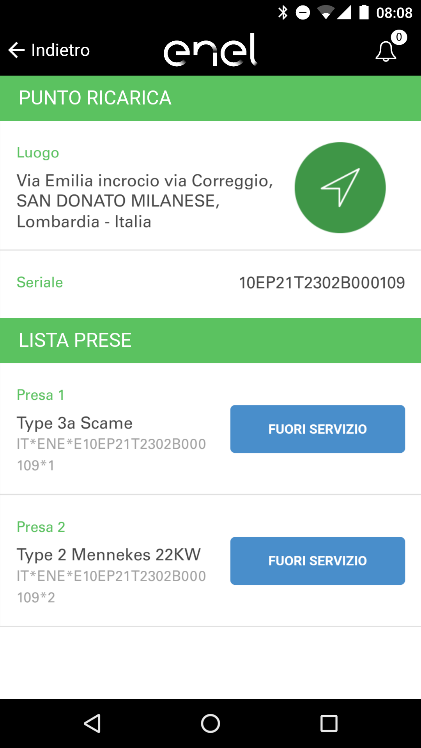The width and height of the screenshot is (421, 748).
Task: Select Type 3a Scame socket entry
Action: 74,423
